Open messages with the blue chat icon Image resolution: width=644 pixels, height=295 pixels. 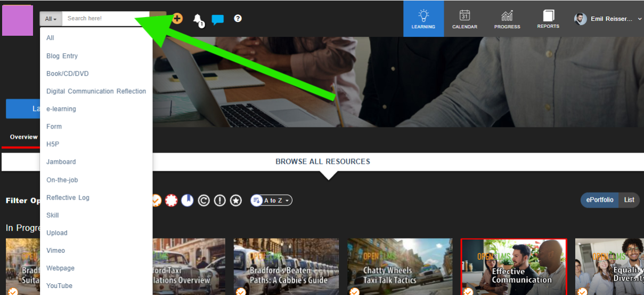click(x=217, y=20)
